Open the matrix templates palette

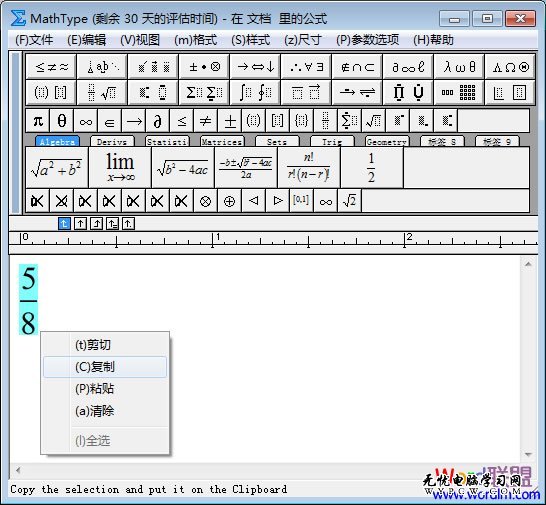[x=459, y=92]
